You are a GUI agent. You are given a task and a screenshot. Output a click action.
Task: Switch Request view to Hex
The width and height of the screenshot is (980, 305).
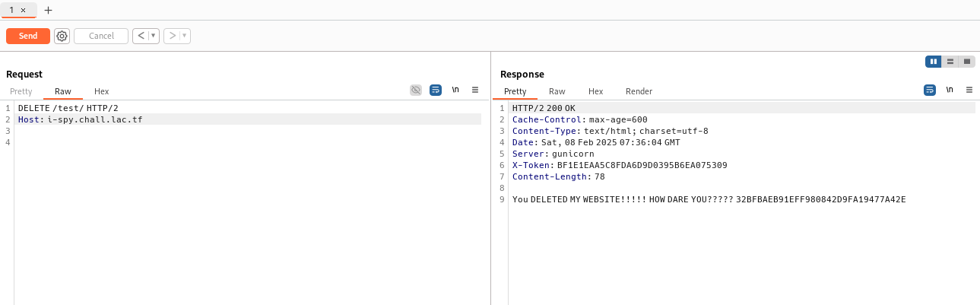[x=102, y=91]
